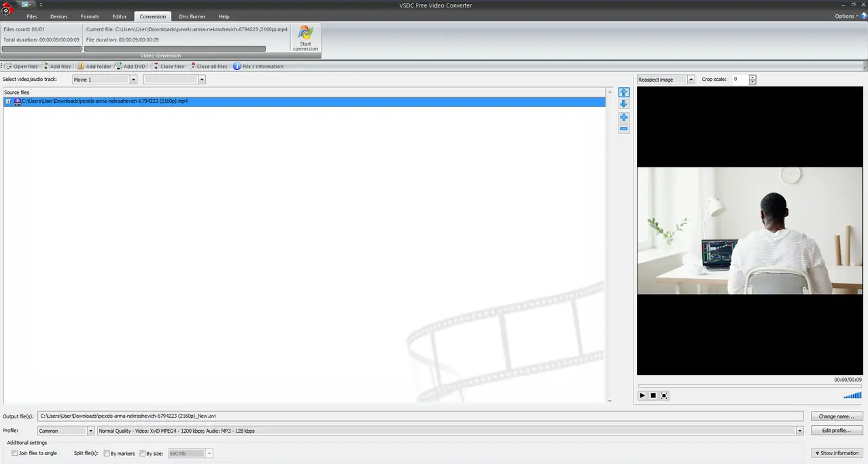Open the File's information icon
This screenshot has width=868, height=464.
click(237, 67)
